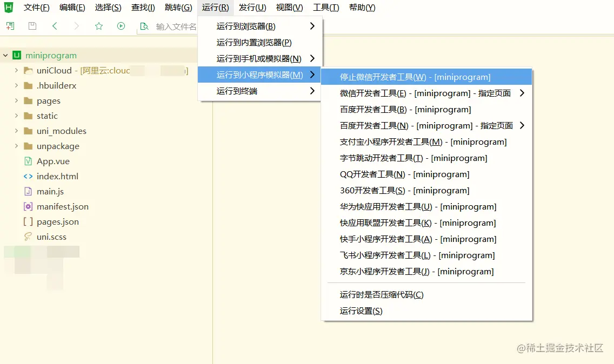The image size is (614, 364).
Task: Open the 跳转(G) menu
Action: 178,8
